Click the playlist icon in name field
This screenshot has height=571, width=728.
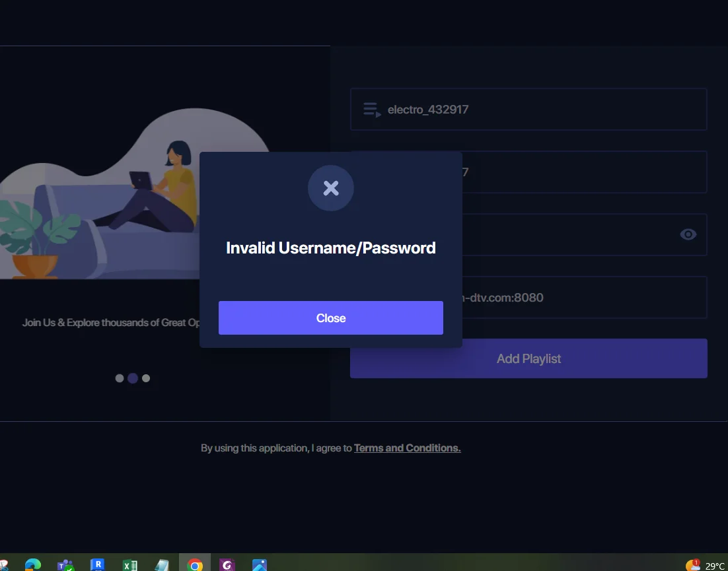[372, 110]
